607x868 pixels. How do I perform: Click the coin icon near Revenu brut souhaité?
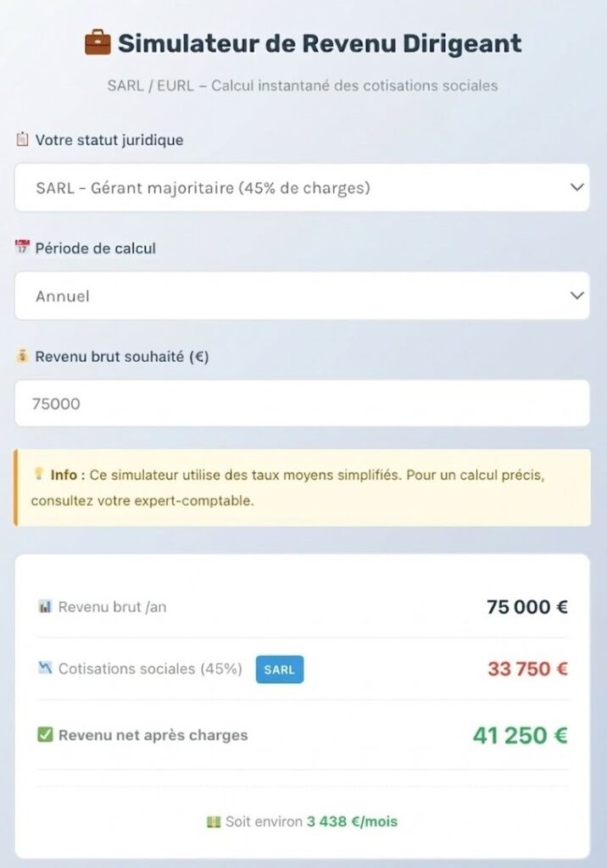[x=22, y=356]
